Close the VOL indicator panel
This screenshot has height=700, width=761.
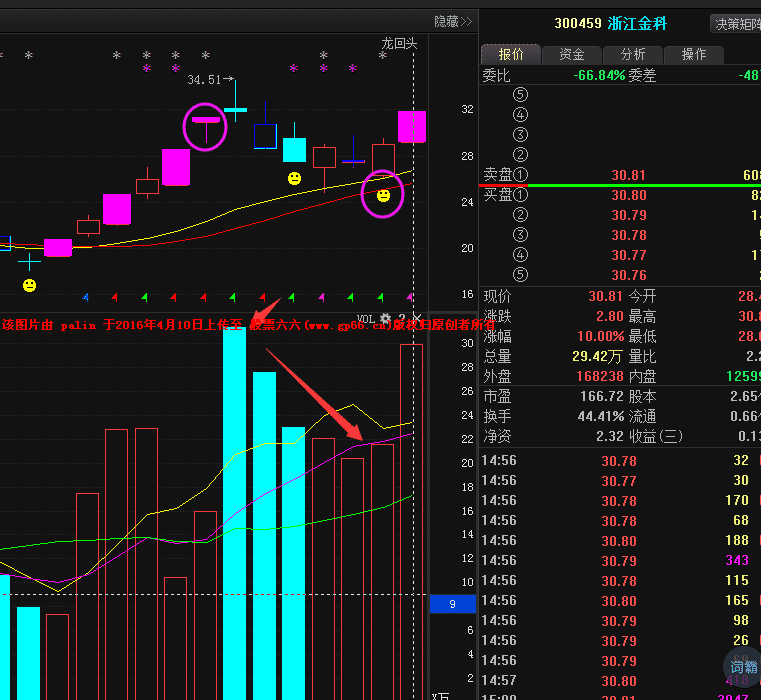[x=416, y=319]
